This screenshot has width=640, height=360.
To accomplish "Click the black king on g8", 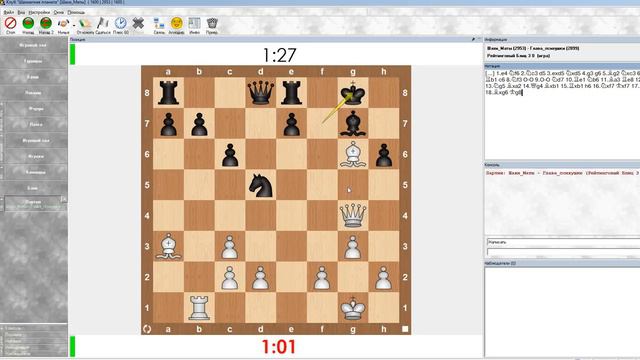I will point(353,93).
